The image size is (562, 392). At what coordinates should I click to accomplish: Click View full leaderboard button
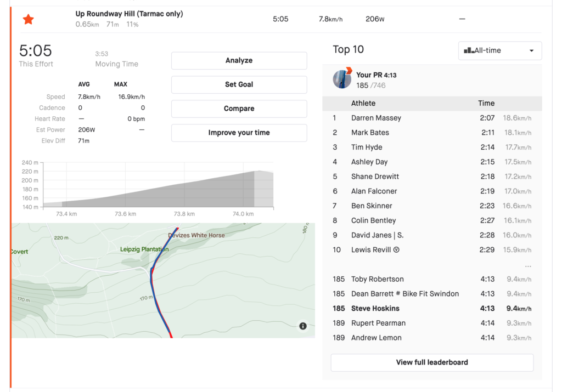pos(432,362)
